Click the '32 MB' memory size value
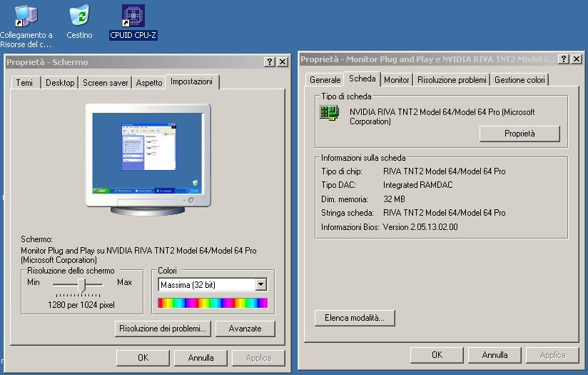Image resolution: width=588 pixels, height=375 pixels. pos(394,199)
